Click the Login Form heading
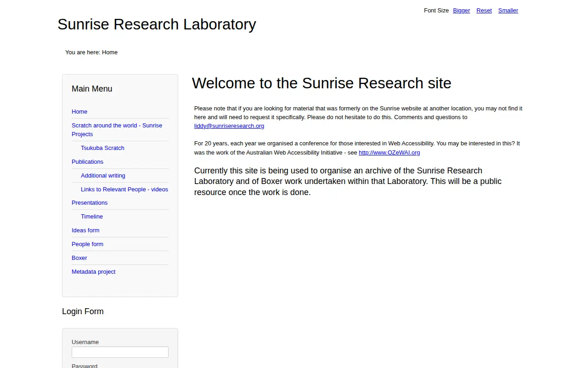The image size is (588, 368). [x=83, y=311]
